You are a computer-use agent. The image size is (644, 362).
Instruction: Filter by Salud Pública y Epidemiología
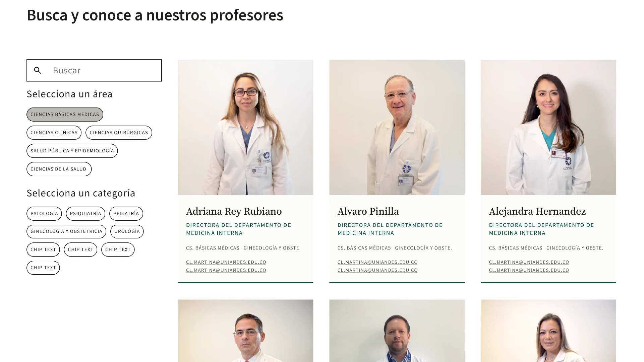72,151
